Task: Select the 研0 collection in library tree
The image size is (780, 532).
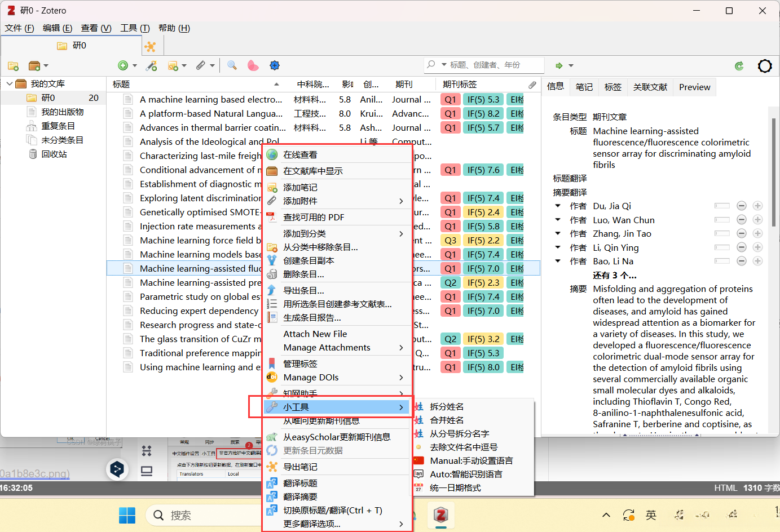Action: [53, 97]
